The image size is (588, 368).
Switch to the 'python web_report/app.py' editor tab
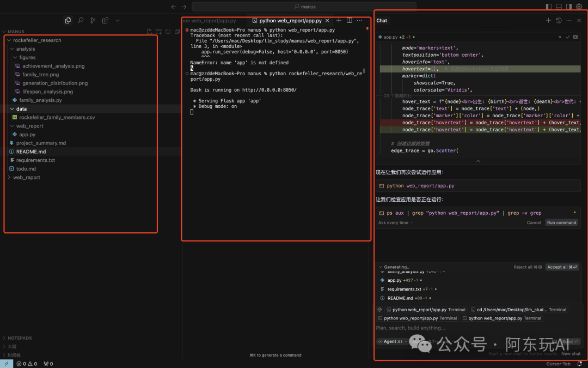(290, 20)
